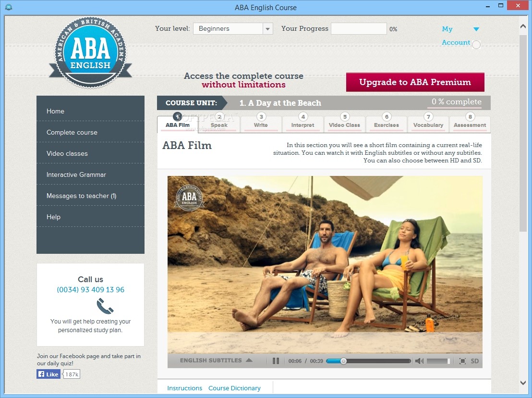
Task: Click the vertical scrollbar thumb
Action: pos(523,133)
